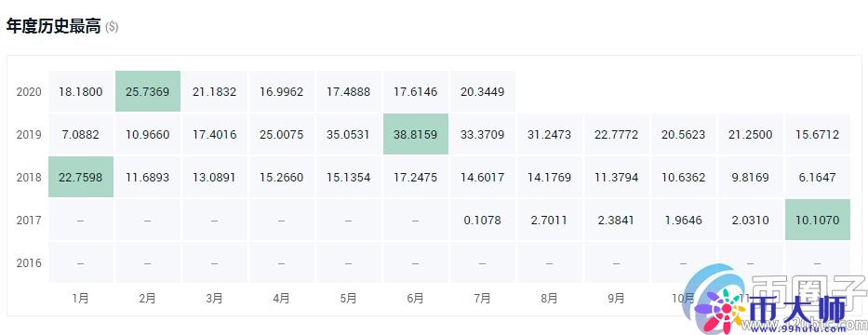Viewport: 868px width, 335px height.
Task: Select the 2016 year row label
Action: pos(29,262)
